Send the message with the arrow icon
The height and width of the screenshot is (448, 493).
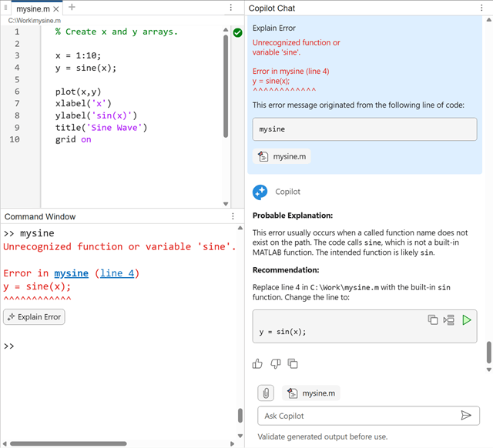pyautogui.click(x=466, y=416)
